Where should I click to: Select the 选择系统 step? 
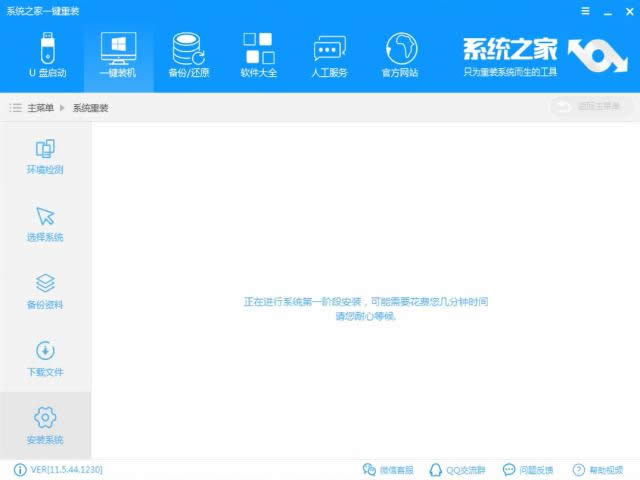[x=45, y=224]
